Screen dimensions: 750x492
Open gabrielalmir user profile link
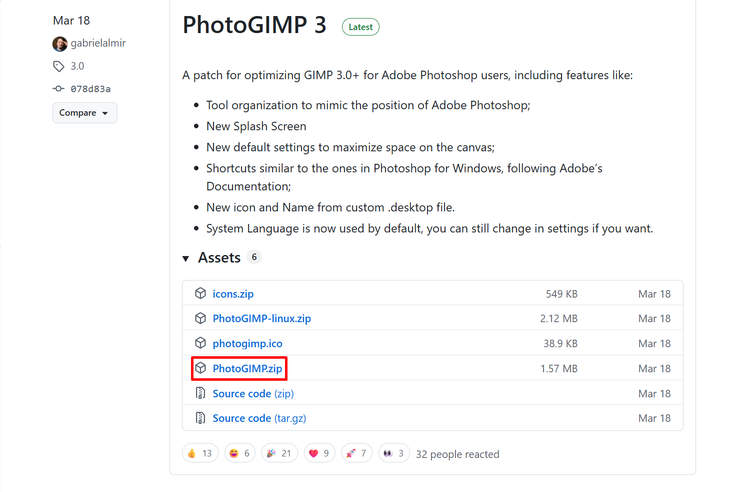pyautogui.click(x=100, y=44)
